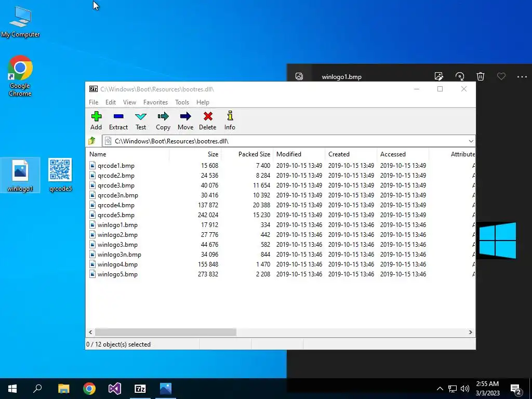The image size is (532, 399).
Task: Open the Favorites menu
Action: 155,102
